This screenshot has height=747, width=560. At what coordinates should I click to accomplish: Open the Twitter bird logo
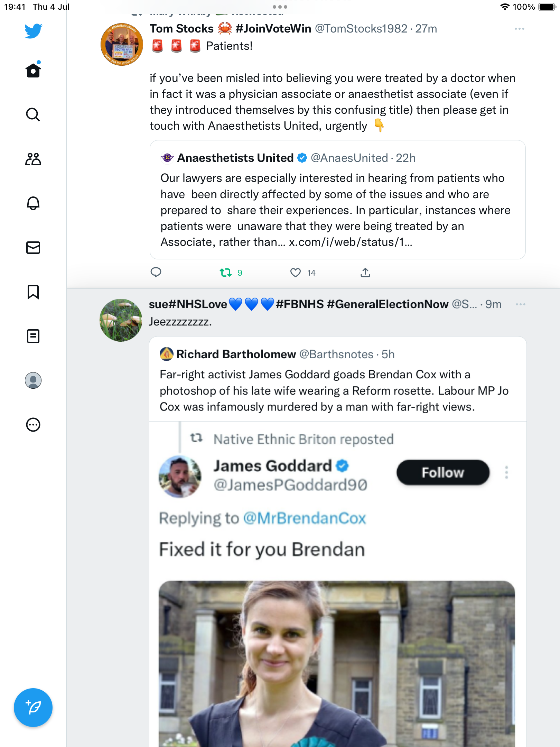(33, 31)
